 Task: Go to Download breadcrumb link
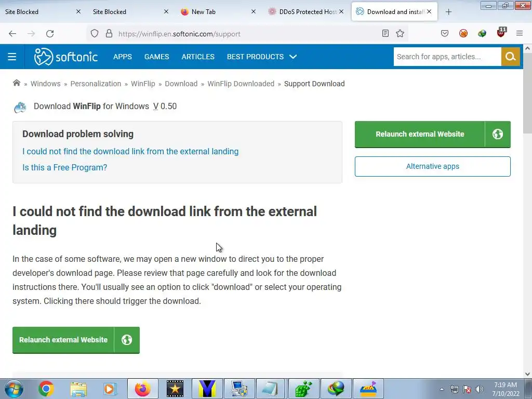(181, 84)
